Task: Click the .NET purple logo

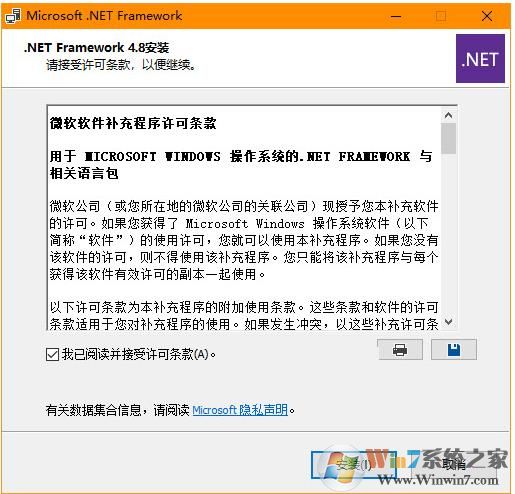Action: click(480, 59)
